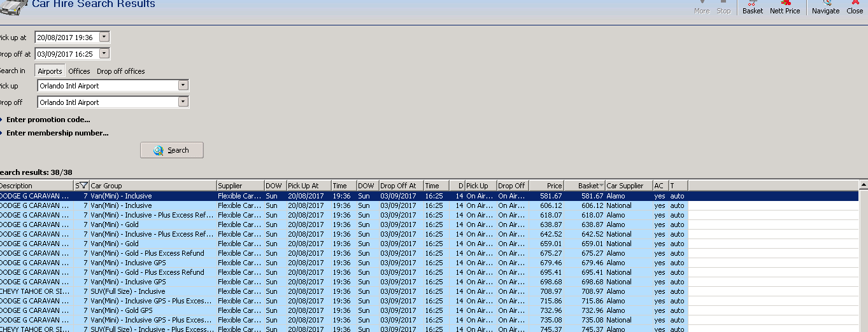Click the results scrollbar up arrow
This screenshot has height=332, width=868.
pyautogui.click(x=863, y=186)
